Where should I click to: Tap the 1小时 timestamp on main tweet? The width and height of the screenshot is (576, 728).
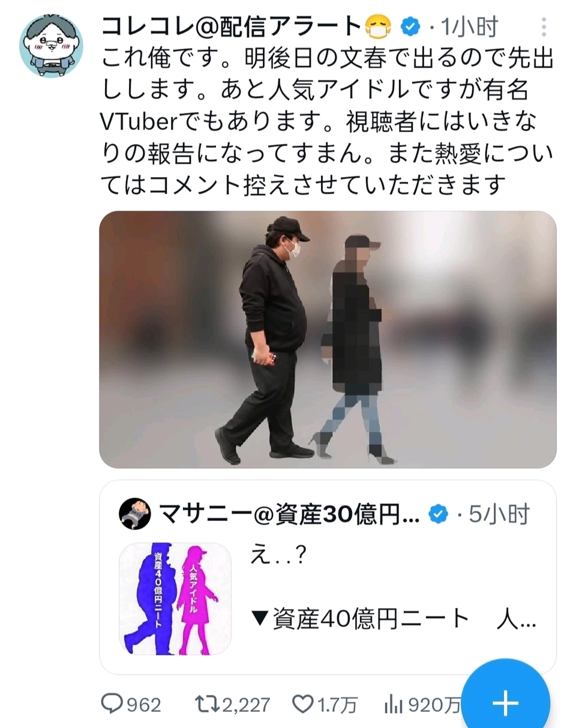click(470, 27)
